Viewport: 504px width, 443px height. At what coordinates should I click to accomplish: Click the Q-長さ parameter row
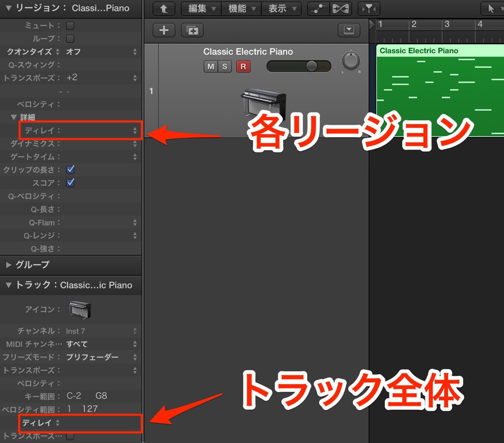point(71,209)
